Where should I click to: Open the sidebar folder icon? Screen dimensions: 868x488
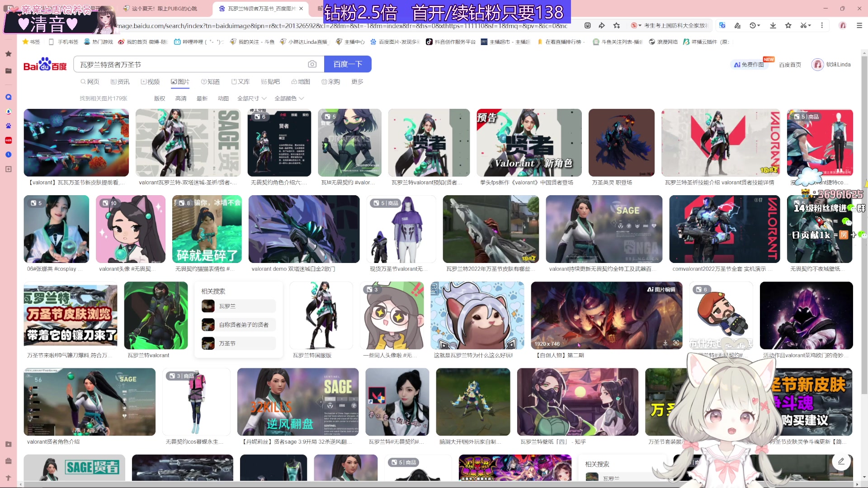[x=8, y=71]
